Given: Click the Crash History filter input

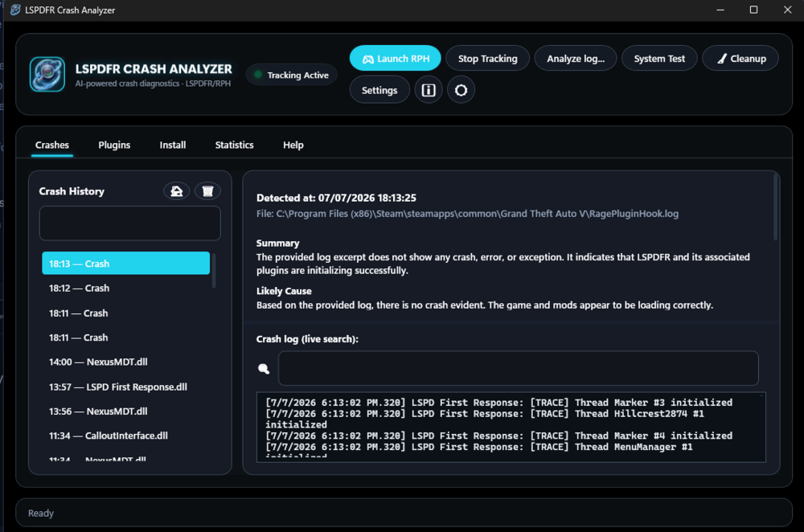Looking at the screenshot, I should 129,223.
